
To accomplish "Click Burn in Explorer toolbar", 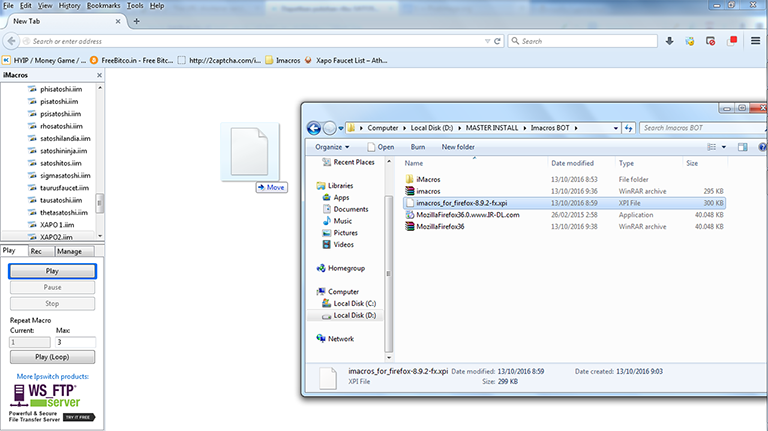I will (418, 147).
